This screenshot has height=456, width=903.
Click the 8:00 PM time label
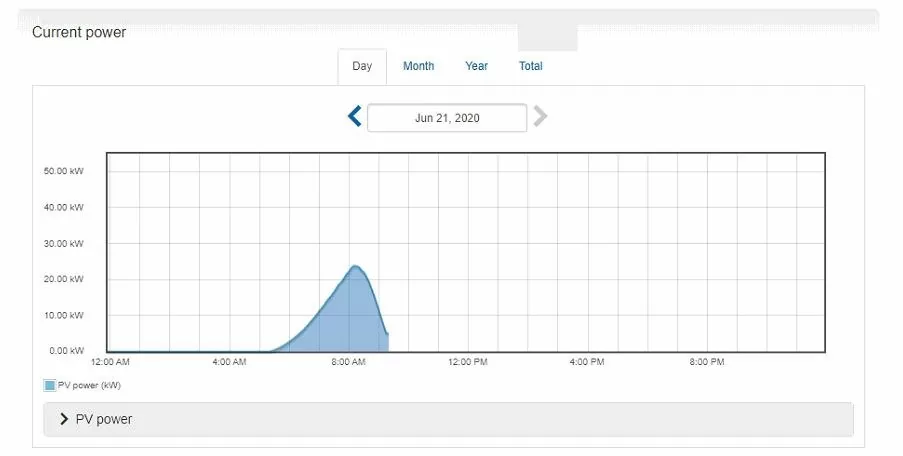tap(707, 362)
